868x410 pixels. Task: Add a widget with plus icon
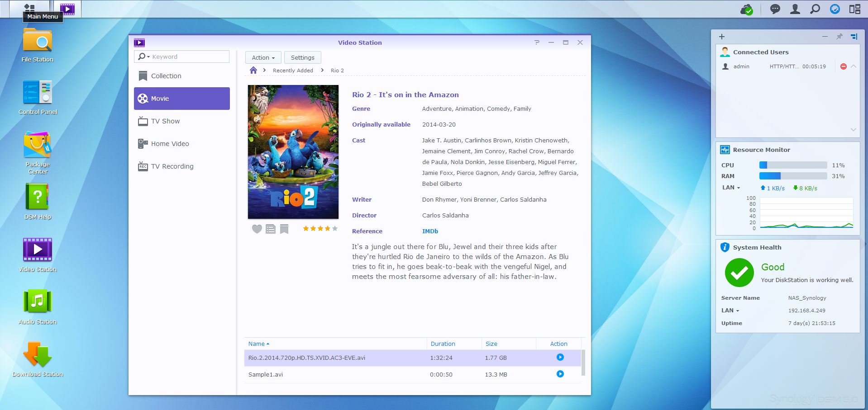(x=722, y=37)
